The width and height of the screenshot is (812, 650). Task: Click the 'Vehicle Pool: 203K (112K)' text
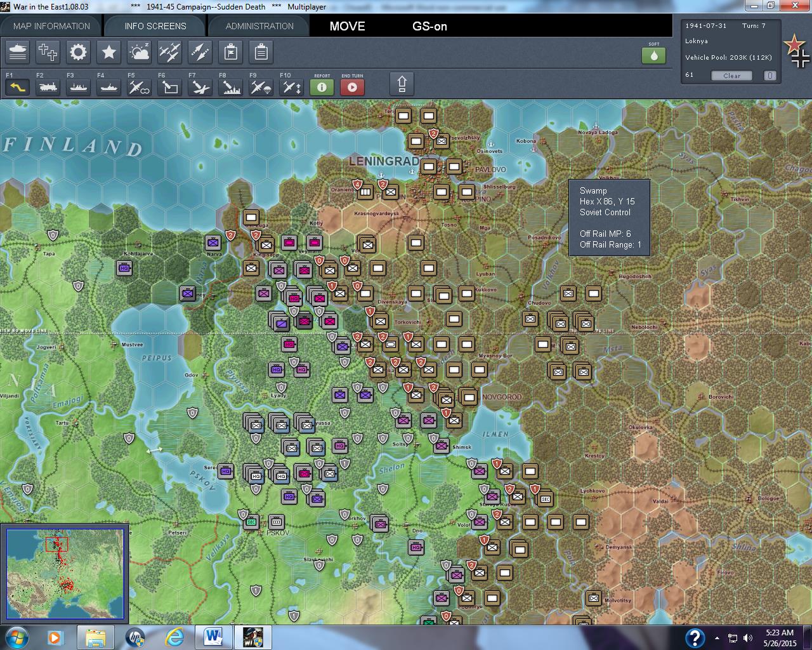click(728, 58)
